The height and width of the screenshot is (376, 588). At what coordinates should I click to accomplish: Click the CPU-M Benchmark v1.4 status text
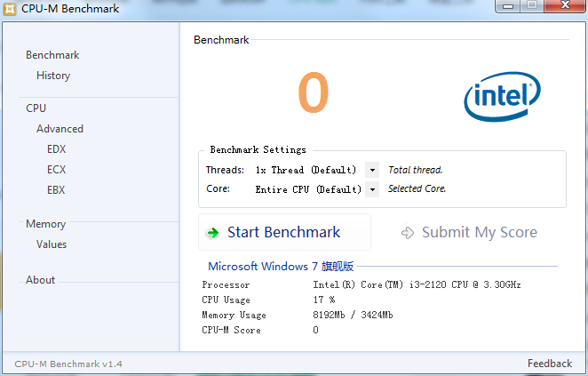68,364
